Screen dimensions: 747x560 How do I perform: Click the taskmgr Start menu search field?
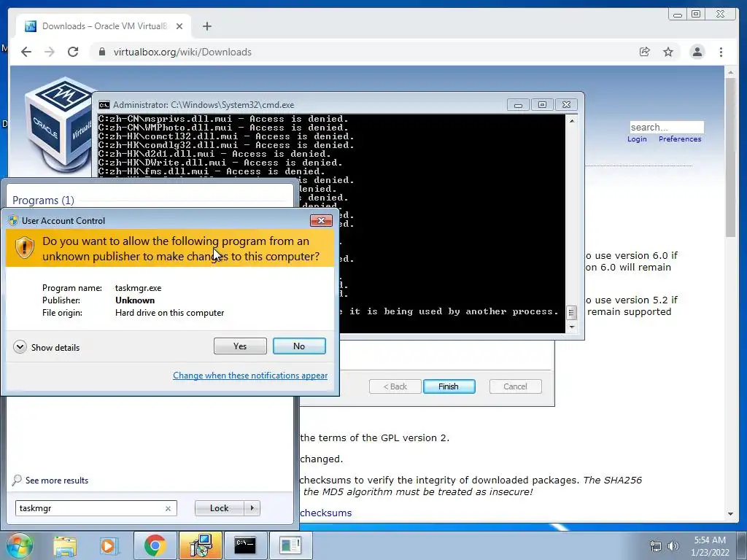[96, 508]
